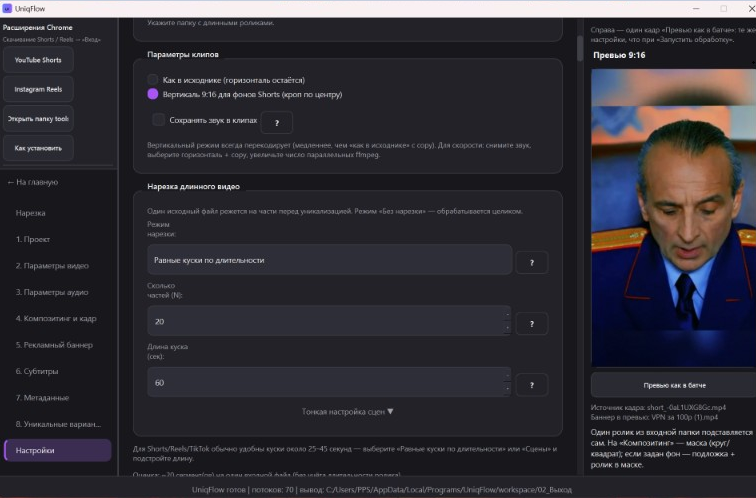Open Режим нарезки dropdown Равные куски по длительности
Viewport: 756px width, 498px height.
point(329,260)
